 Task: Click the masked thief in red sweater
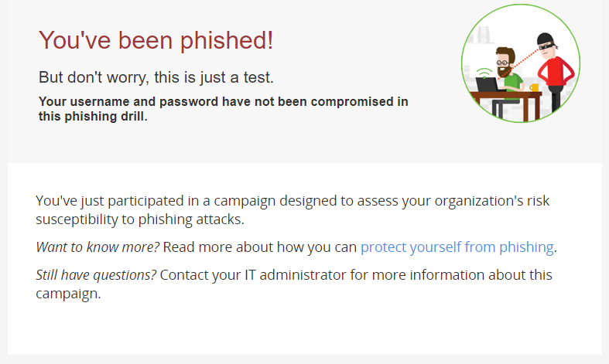(x=554, y=73)
